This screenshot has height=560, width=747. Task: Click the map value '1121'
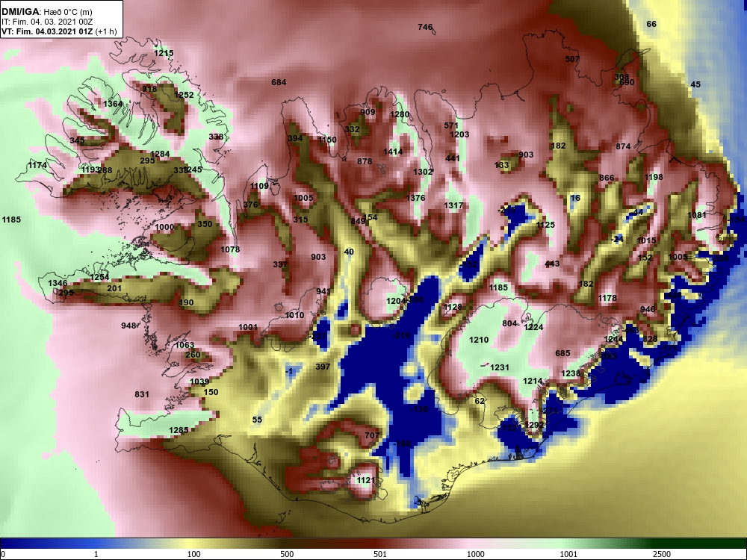(x=366, y=480)
